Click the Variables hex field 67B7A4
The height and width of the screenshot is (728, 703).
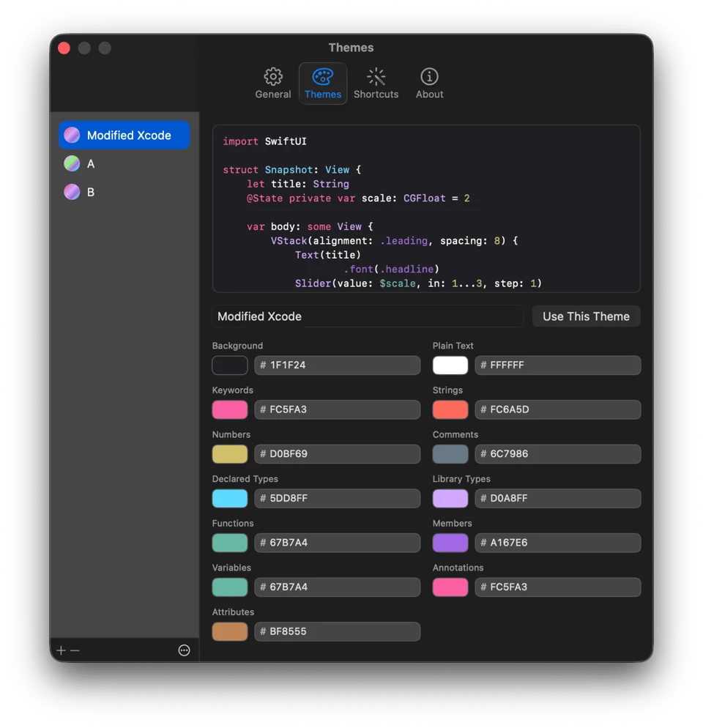tap(338, 587)
